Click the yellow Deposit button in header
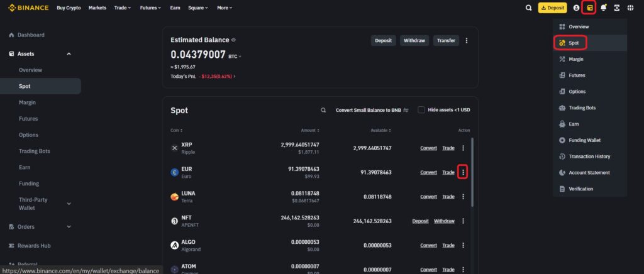The width and height of the screenshot is (644, 274). tap(552, 8)
